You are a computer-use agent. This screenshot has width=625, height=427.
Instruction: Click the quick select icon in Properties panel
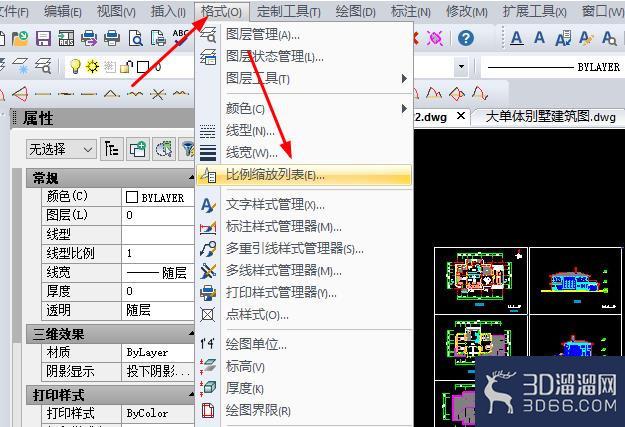(x=164, y=150)
